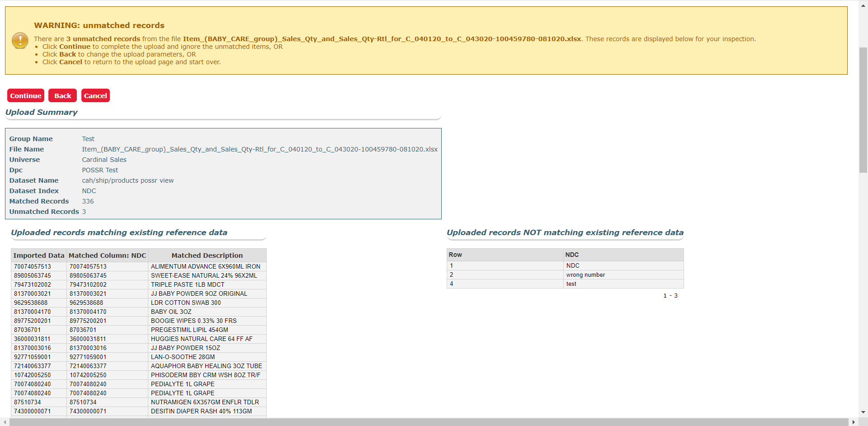Screen dimensions: 868x426
Task: Click the vertical scrollbar thumb
Action: [863, 109]
